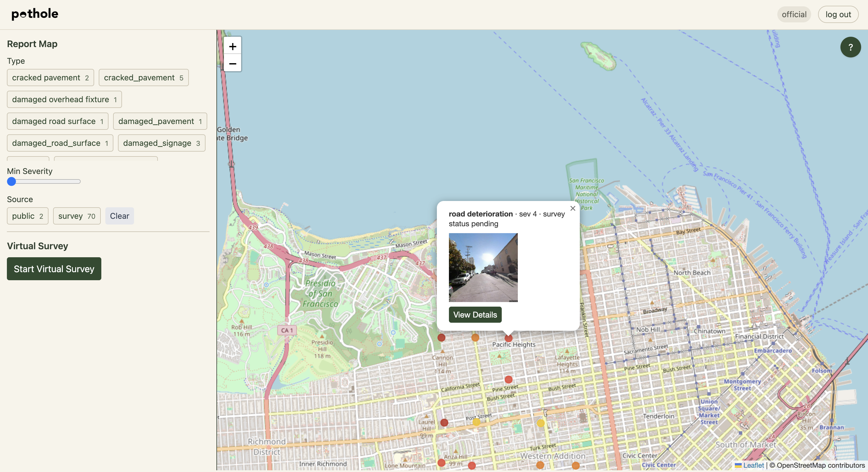
Task: Click yellow marker on Post Street
Action: pyautogui.click(x=476, y=422)
